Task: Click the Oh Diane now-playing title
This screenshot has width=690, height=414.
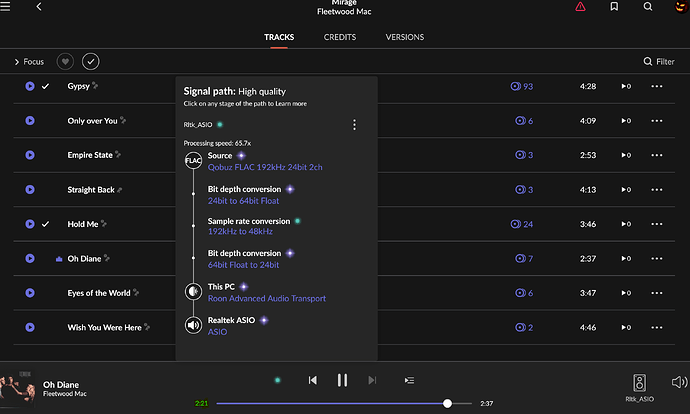Action: 61,385
